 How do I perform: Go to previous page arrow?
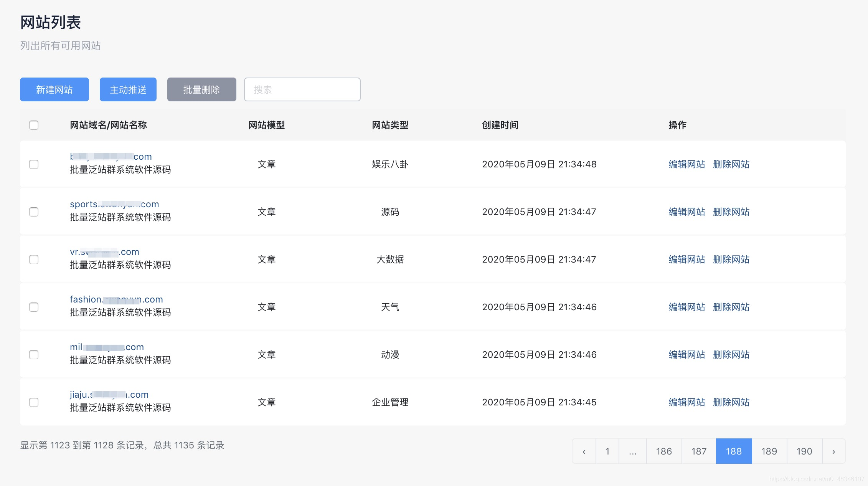point(584,451)
